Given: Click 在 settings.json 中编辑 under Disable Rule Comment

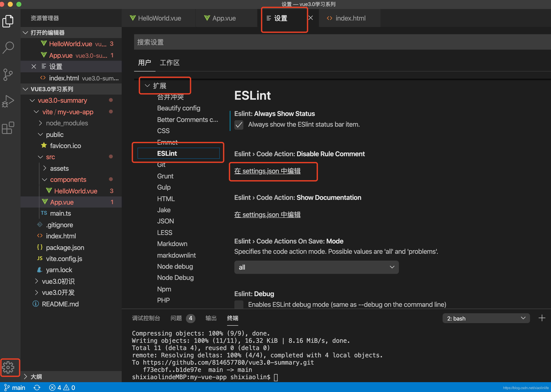Looking at the screenshot, I should click(267, 171).
